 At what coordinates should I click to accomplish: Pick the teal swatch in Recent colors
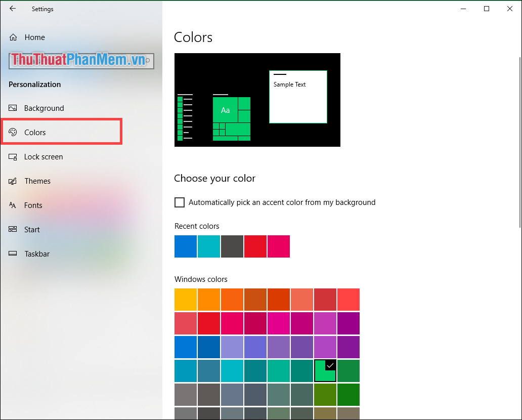[x=209, y=246]
